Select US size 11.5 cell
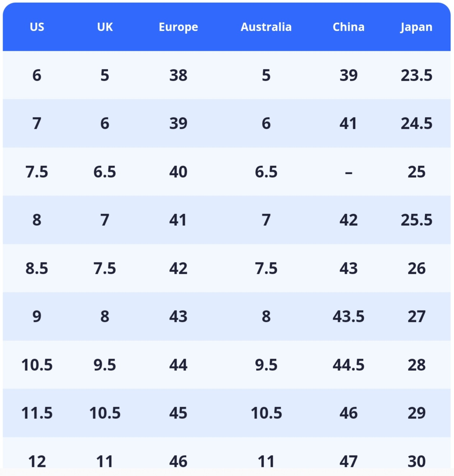This screenshot has width=454, height=476. tap(37, 413)
